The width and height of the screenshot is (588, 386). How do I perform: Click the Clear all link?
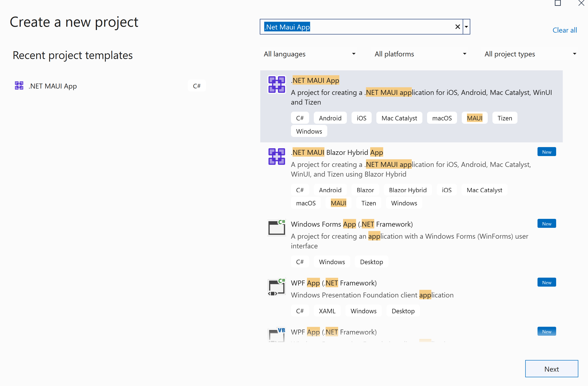[565, 30]
